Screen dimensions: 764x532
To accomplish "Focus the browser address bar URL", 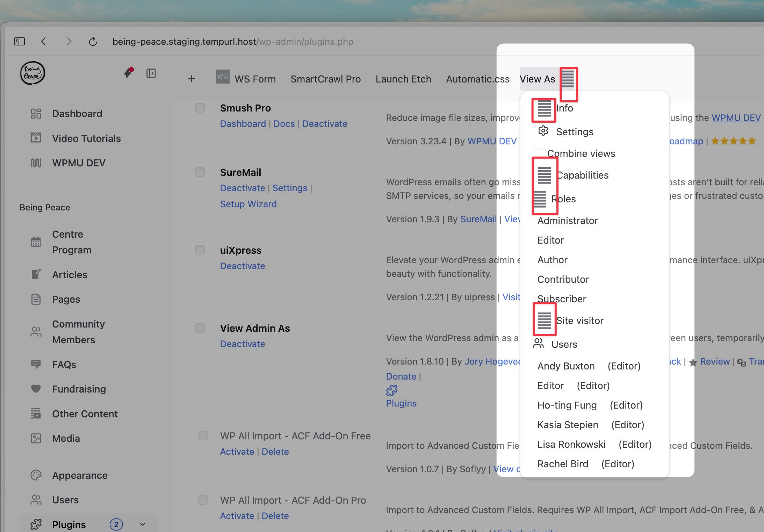I will [233, 42].
